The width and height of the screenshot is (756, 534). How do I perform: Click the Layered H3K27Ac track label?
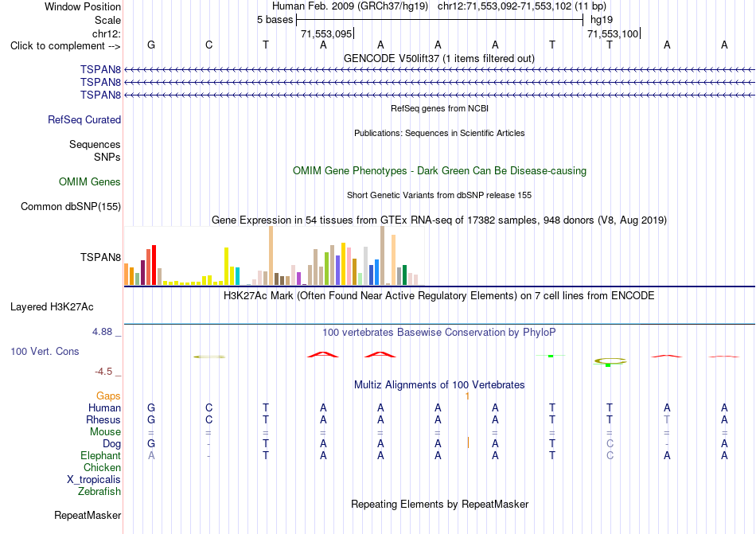point(52,306)
